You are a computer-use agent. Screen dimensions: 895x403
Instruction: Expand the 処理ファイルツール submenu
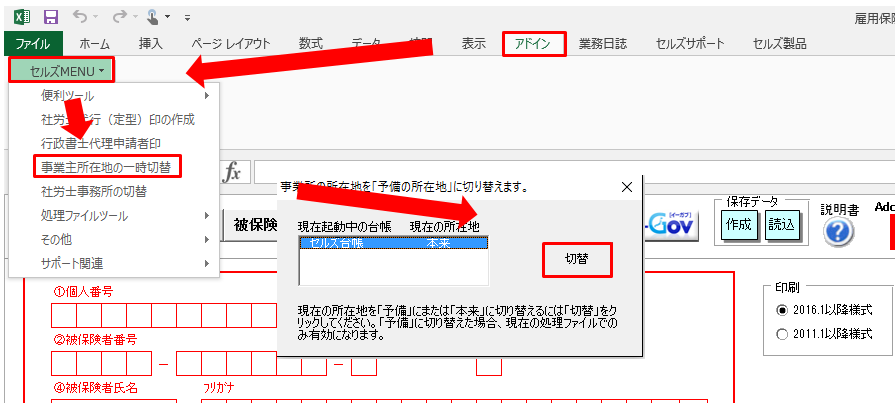pyautogui.click(x=114, y=215)
